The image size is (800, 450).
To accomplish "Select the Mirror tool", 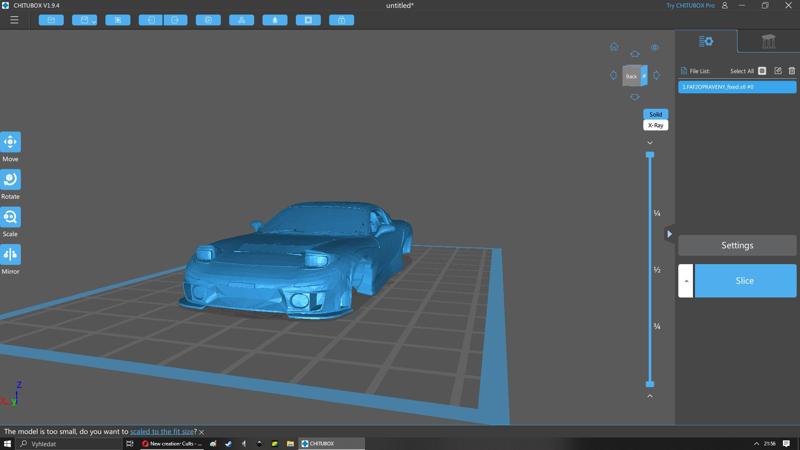I will tap(10, 255).
